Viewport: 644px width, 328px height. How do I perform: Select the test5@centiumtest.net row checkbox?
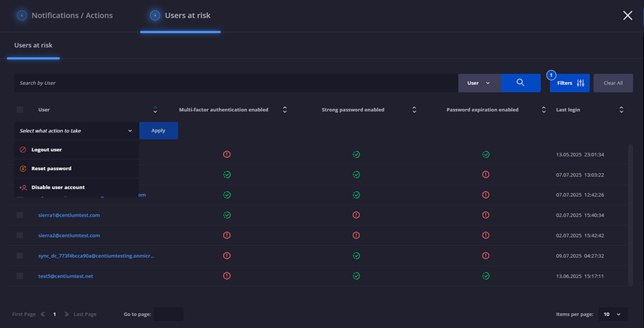coord(20,276)
